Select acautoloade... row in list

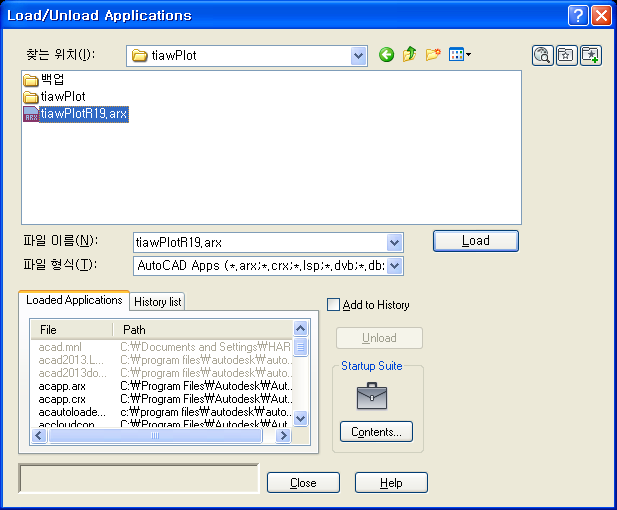pyautogui.click(x=161, y=412)
